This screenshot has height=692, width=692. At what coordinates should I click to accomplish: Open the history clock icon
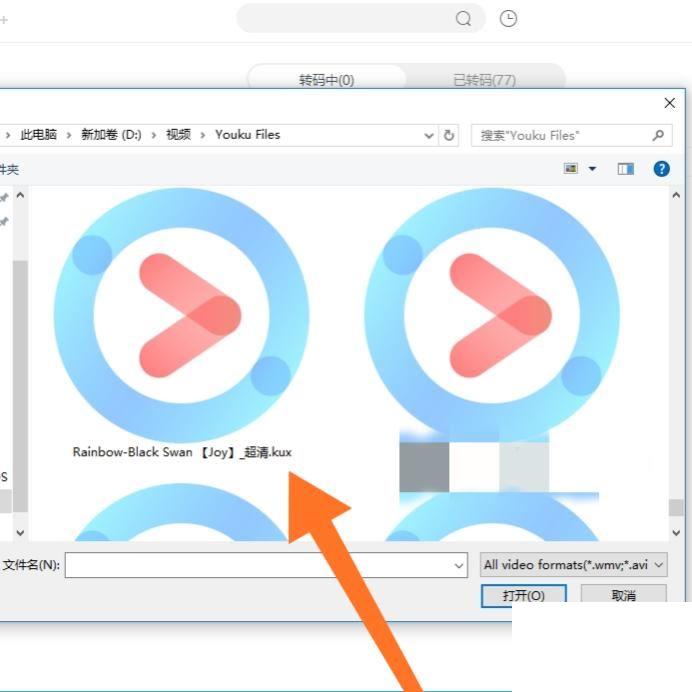click(508, 19)
